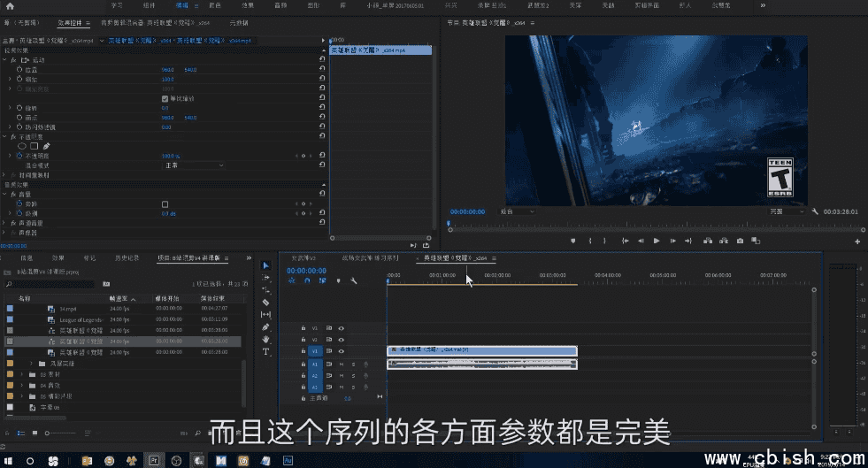Select the Ripple Edit tool
Image resolution: width=868 pixels, height=468 pixels.
coord(265,290)
